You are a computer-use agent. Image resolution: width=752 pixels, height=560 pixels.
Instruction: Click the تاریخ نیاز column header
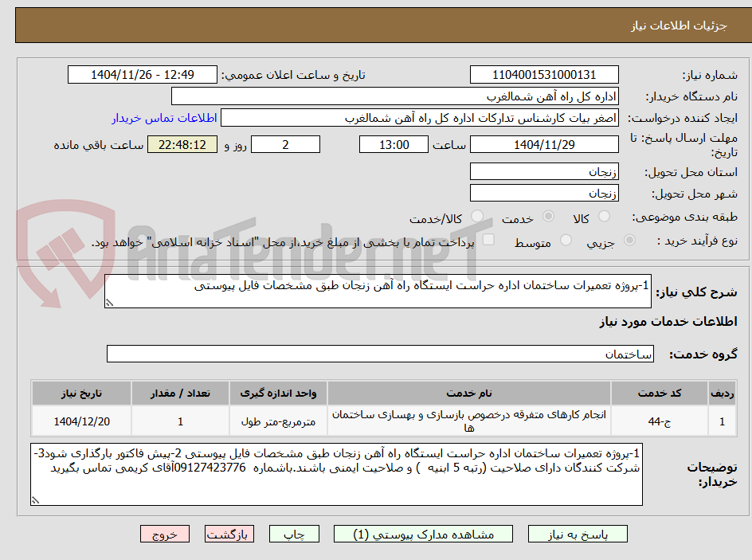pyautogui.click(x=81, y=394)
